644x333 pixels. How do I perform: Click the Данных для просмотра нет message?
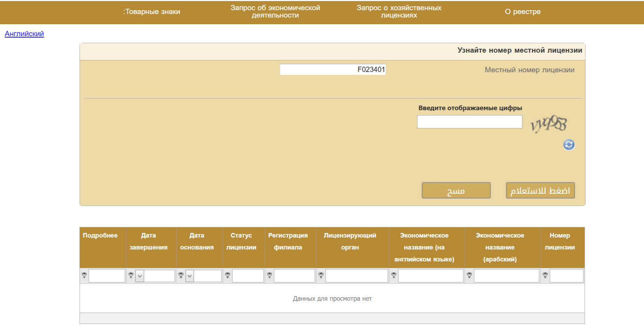pos(332,299)
